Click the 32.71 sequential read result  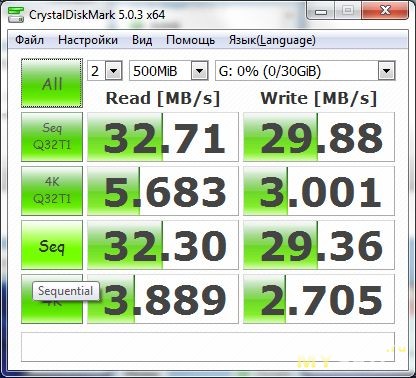point(163,137)
